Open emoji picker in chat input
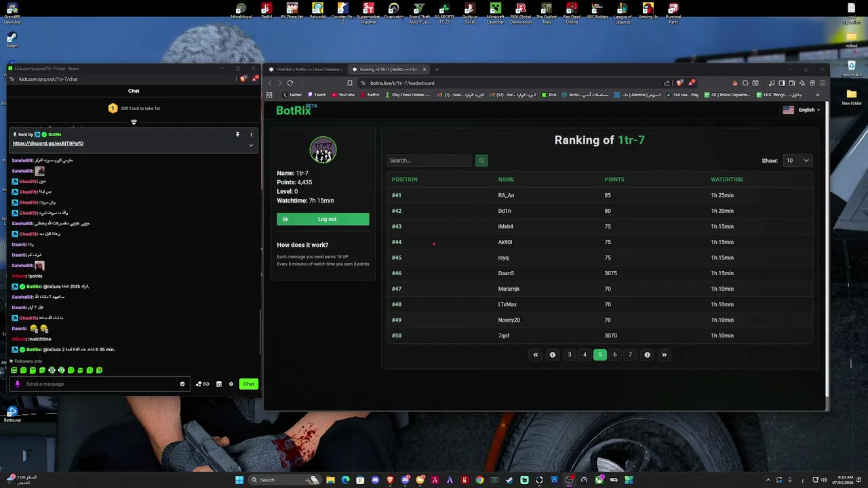The height and width of the screenshot is (488, 868). [x=182, y=384]
